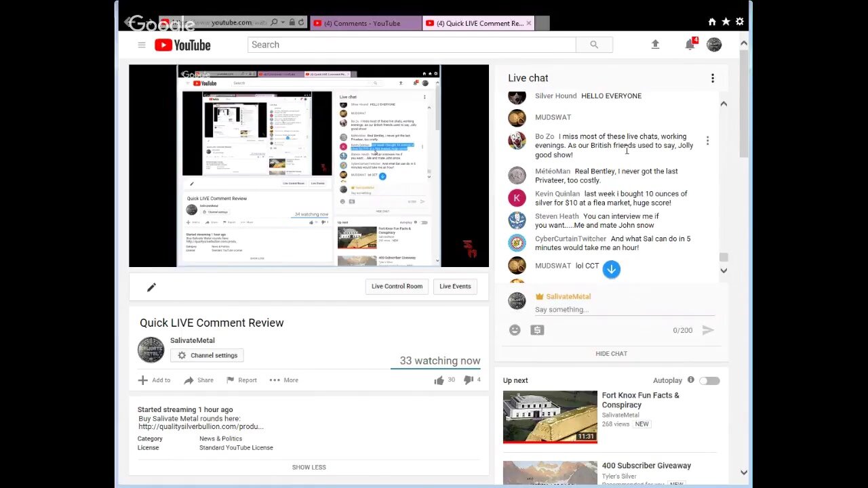Click CyberCurtainTwitcher's chat avatar
This screenshot has width=868, height=488.
[517, 243]
